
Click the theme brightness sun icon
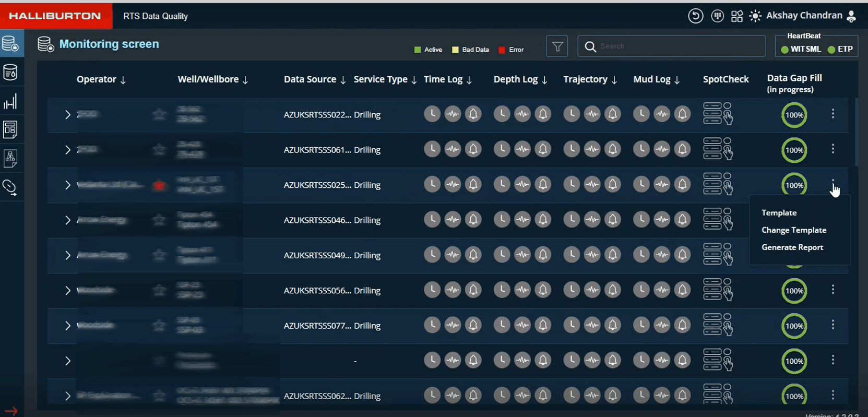click(x=755, y=16)
